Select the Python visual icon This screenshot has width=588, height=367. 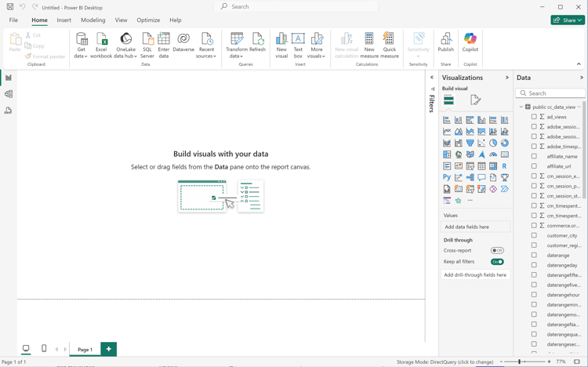click(x=447, y=177)
